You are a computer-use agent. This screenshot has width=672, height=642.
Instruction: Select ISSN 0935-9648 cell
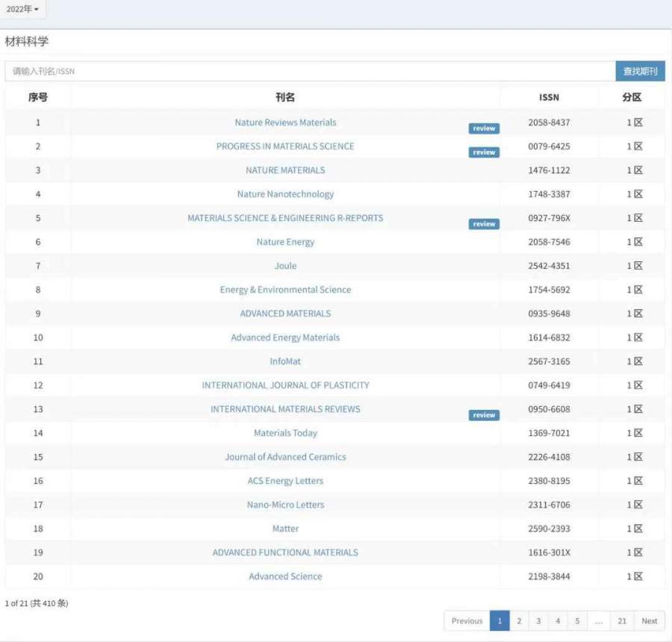[x=550, y=314]
